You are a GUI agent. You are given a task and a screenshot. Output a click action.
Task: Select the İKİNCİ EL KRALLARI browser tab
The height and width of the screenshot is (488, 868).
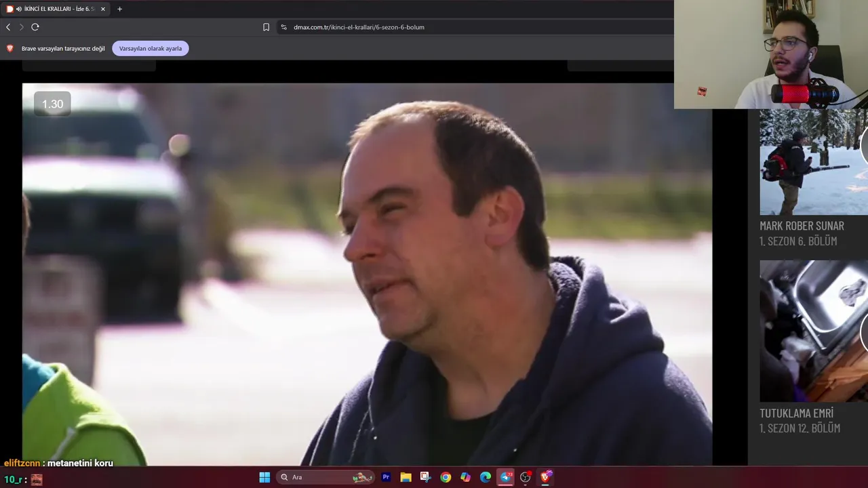coord(56,9)
